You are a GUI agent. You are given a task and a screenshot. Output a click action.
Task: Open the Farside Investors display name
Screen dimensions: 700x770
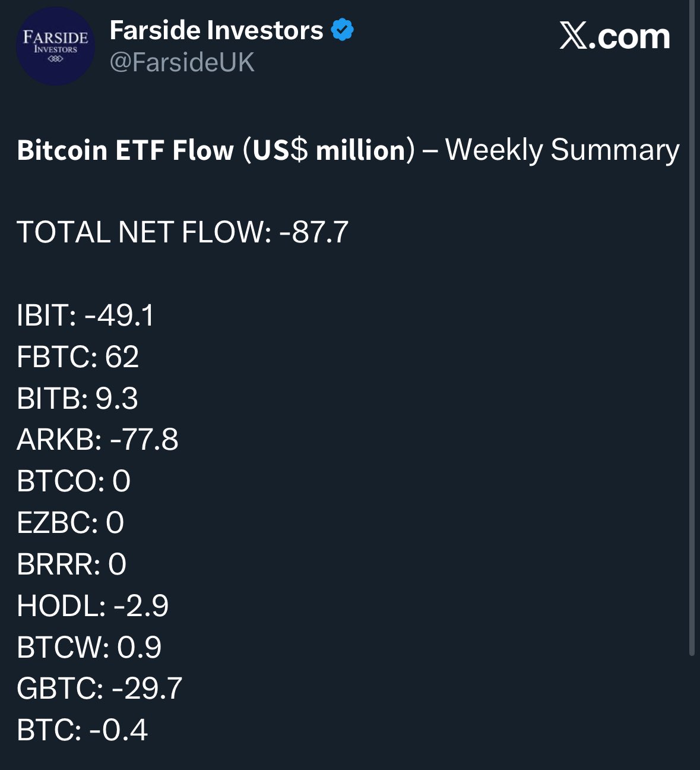(216, 30)
